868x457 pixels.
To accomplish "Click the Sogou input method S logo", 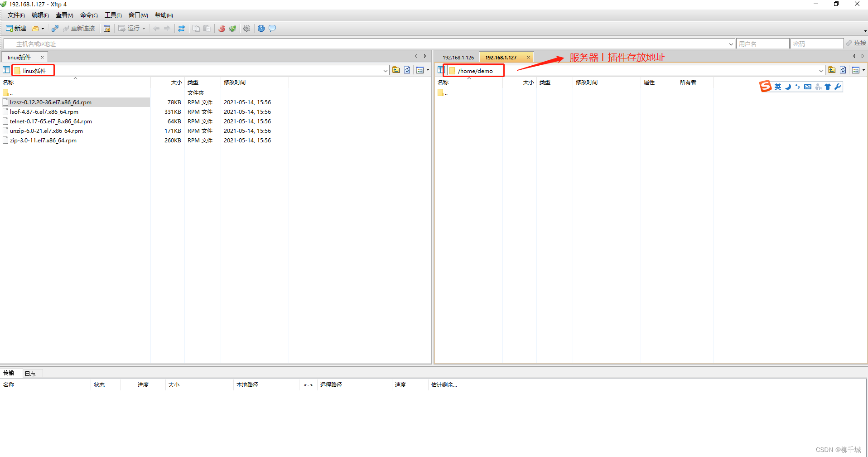I will 765,86.
